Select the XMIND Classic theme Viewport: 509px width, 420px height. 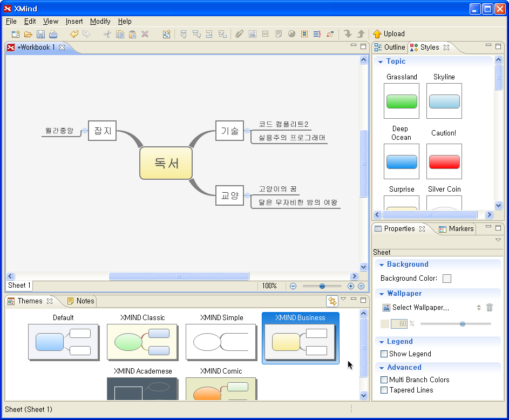pyautogui.click(x=142, y=342)
